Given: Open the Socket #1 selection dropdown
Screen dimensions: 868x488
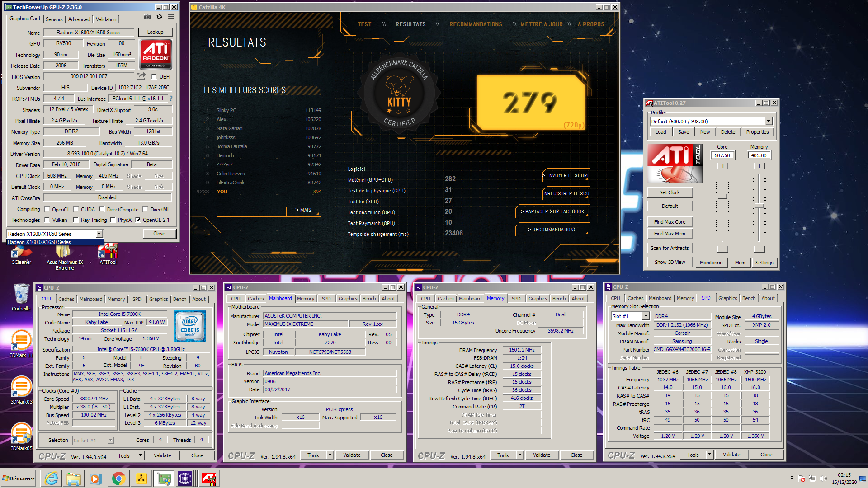Looking at the screenshot, I should 110,440.
